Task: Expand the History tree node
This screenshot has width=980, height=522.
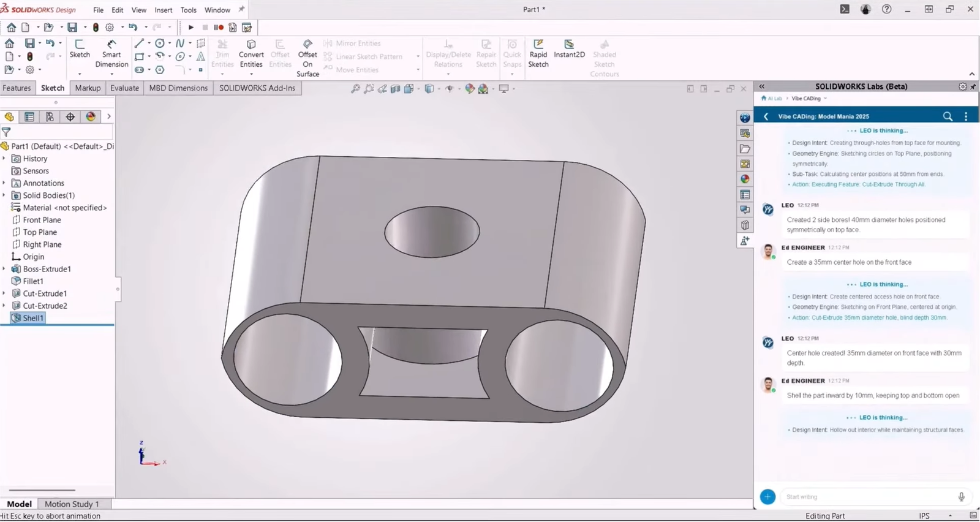Action: (x=4, y=159)
